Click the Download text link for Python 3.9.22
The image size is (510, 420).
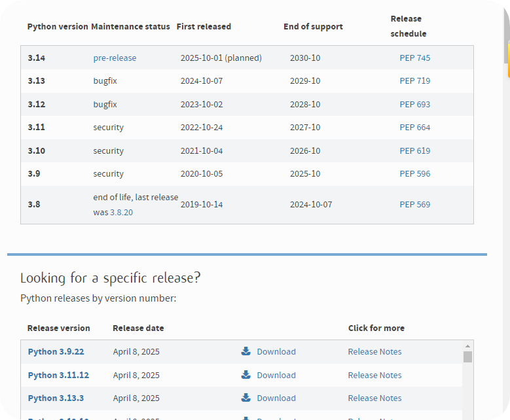[x=276, y=352]
